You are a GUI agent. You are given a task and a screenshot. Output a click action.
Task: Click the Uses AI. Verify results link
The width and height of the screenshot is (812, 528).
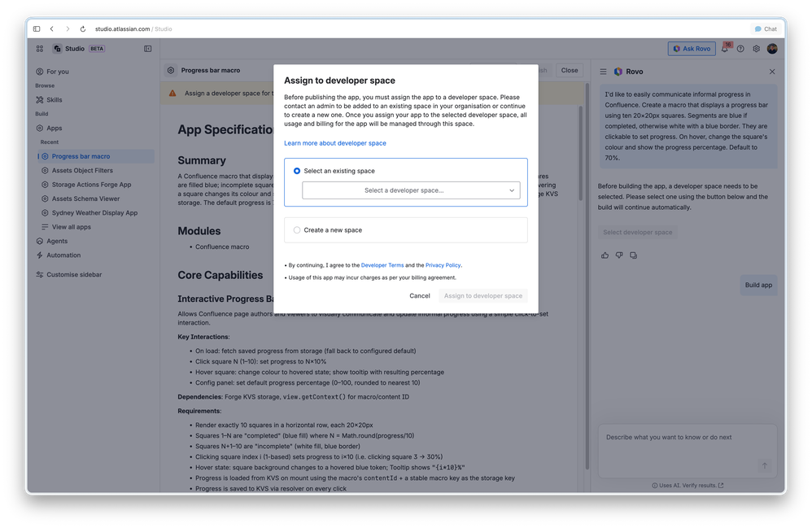click(x=688, y=486)
